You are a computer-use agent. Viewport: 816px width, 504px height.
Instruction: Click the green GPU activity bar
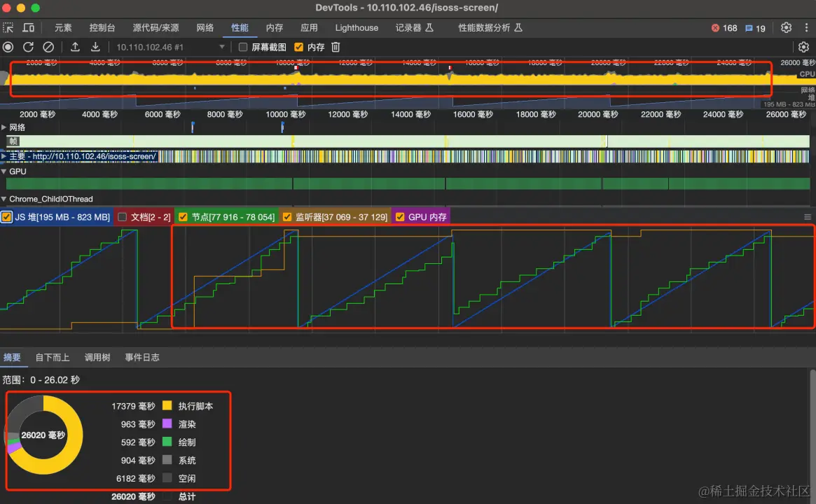coord(408,183)
